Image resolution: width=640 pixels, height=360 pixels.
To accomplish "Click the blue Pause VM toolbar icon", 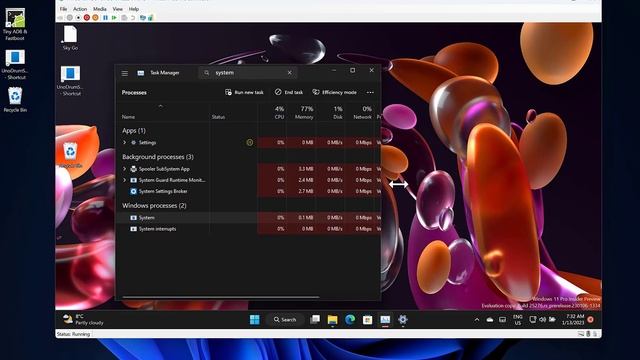I will [105, 18].
